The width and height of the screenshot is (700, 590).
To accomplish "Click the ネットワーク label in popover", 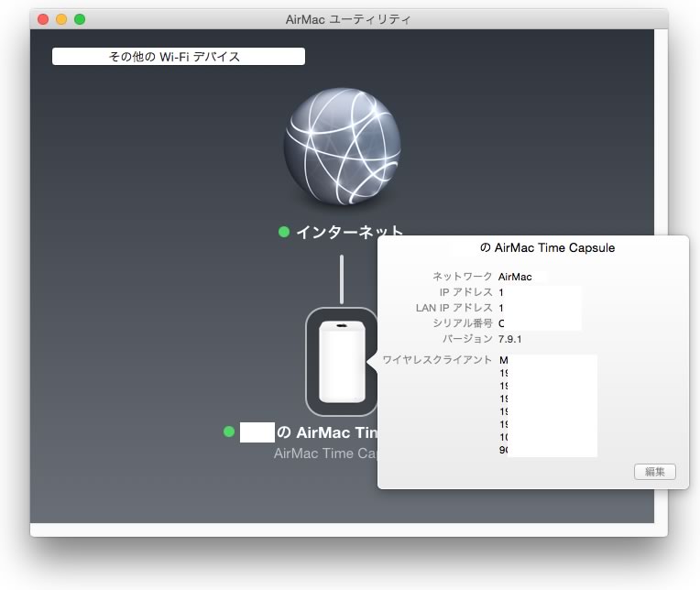I will click(462, 277).
